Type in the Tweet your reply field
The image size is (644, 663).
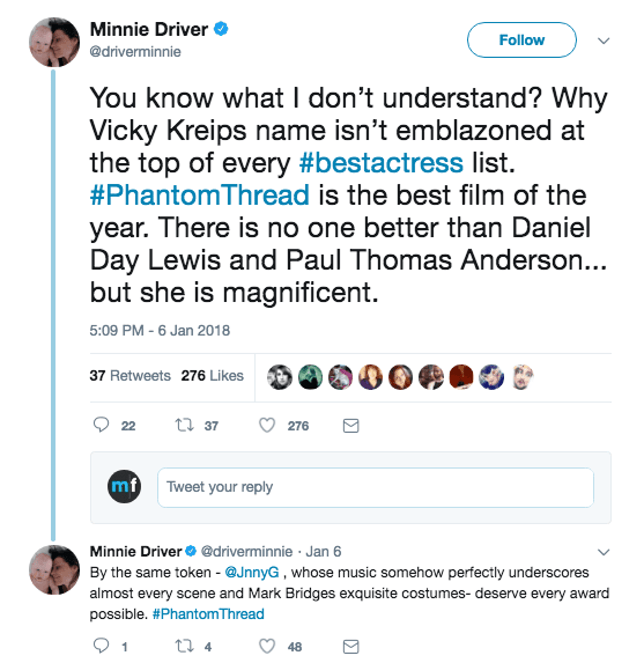pyautogui.click(x=375, y=487)
